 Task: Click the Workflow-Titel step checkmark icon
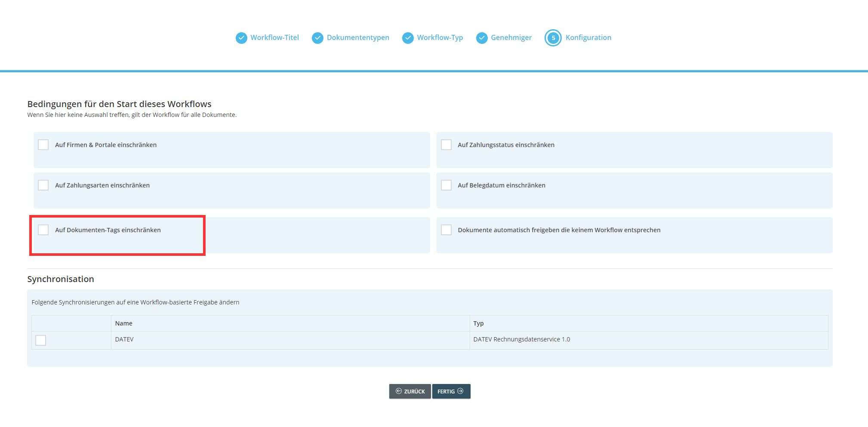241,38
